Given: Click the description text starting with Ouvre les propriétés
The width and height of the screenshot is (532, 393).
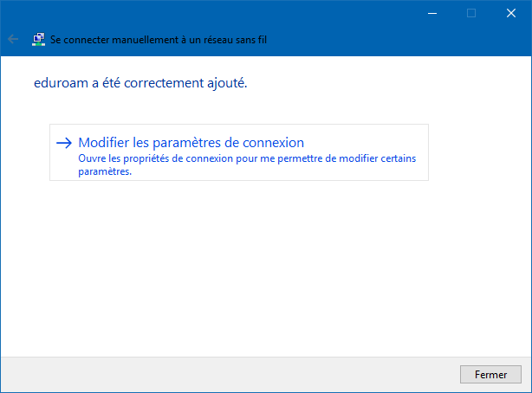Looking at the screenshot, I should coord(247,164).
